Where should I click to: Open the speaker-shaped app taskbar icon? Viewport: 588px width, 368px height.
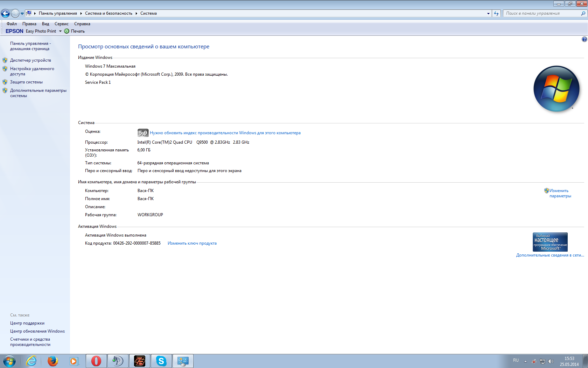[118, 361]
